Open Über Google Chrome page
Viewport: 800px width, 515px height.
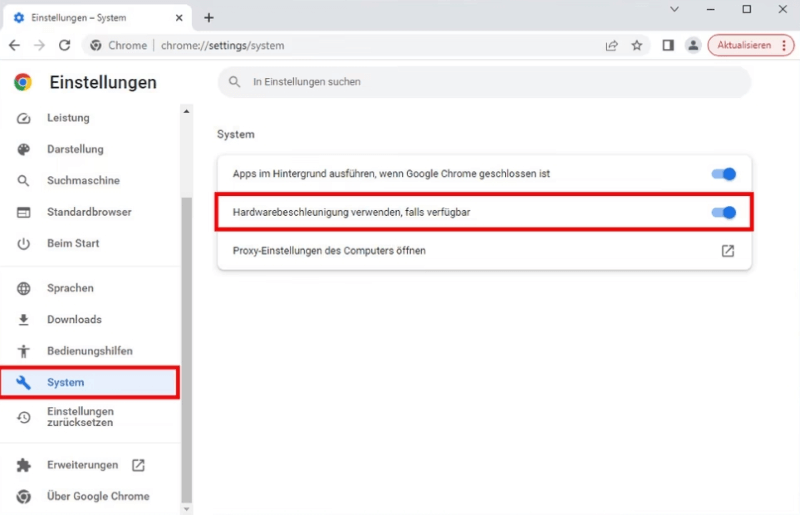click(x=98, y=496)
